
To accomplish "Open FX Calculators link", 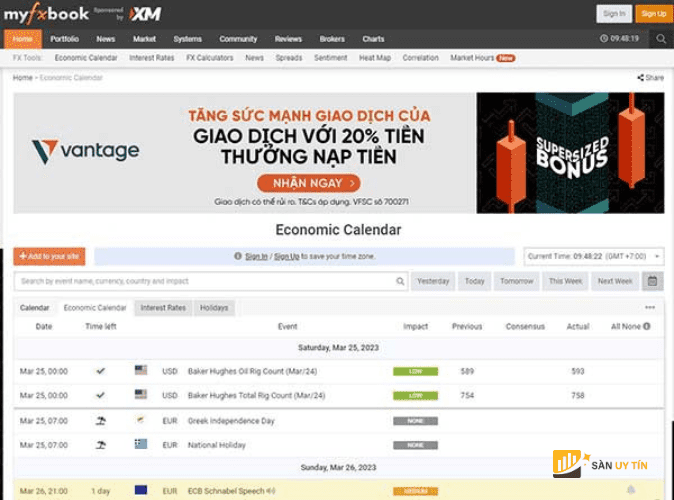I will 210,58.
